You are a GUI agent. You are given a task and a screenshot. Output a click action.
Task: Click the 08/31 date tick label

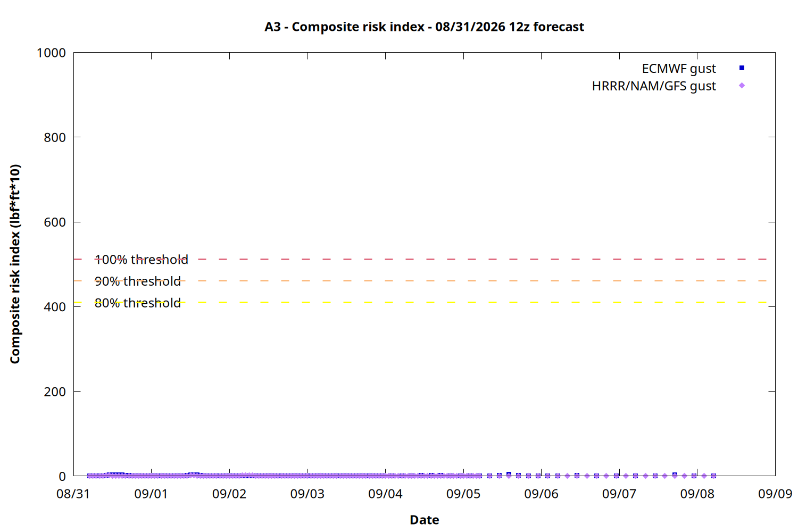73,494
